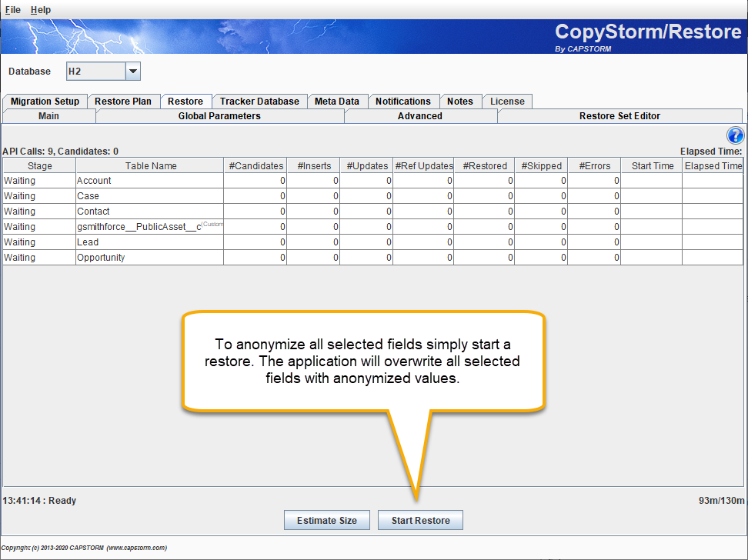748x560 pixels.
Task: Click the #Errors cell for Lead
Action: pos(594,242)
